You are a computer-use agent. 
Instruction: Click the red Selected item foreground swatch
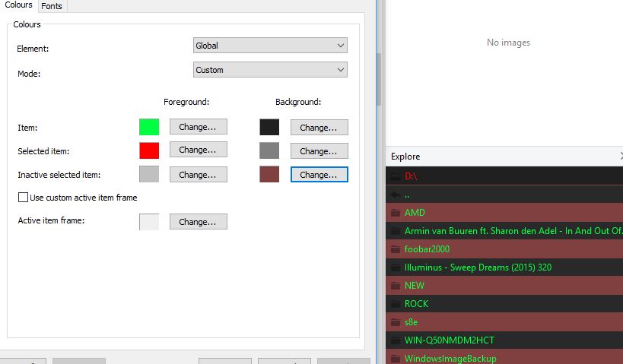point(149,150)
